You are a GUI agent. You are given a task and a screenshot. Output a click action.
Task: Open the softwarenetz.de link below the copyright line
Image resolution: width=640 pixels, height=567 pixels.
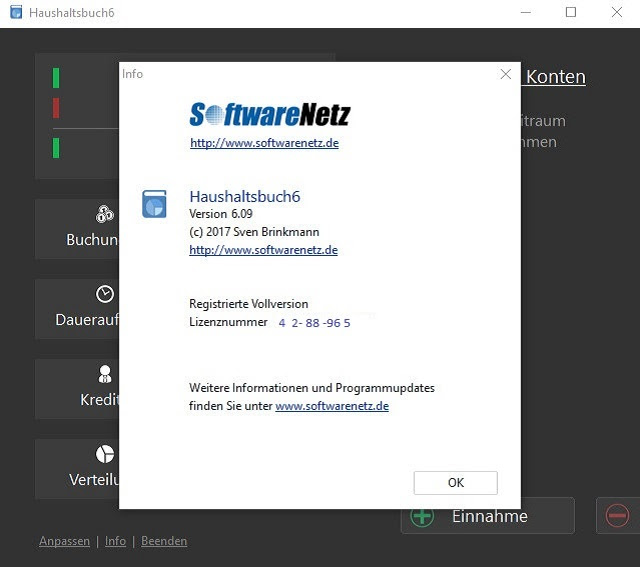click(263, 250)
